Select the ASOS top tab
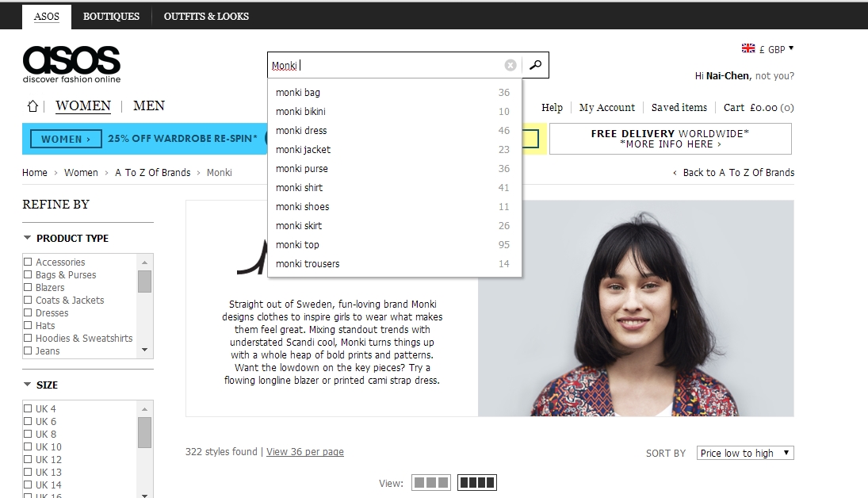Screen dimensions: 868x498 point(47,17)
